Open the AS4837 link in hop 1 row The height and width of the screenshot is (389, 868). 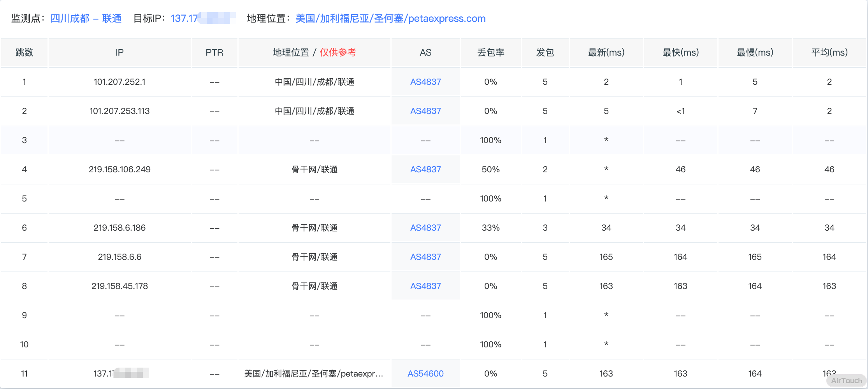click(x=425, y=82)
